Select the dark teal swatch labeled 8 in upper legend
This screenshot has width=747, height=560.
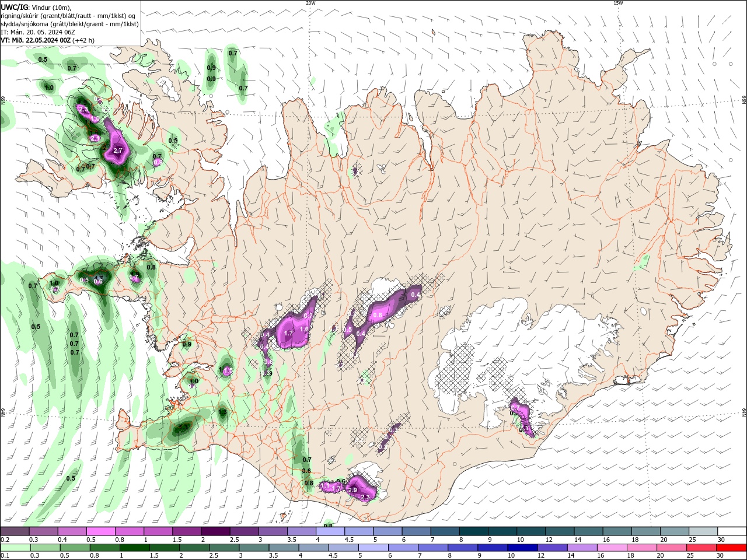tap(473, 531)
